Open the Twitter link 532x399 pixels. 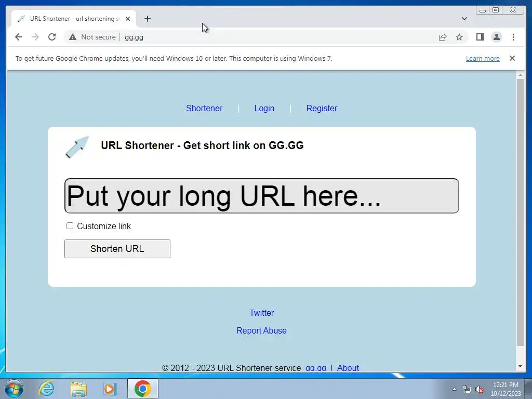(262, 313)
